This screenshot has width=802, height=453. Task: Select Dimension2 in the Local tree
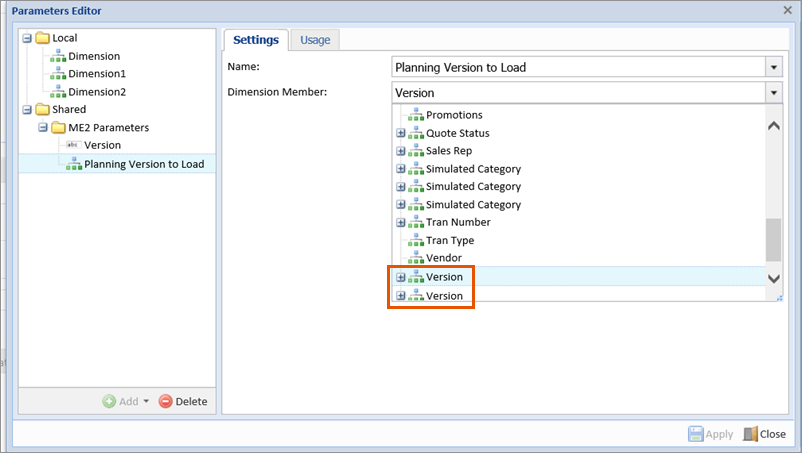[x=97, y=92]
